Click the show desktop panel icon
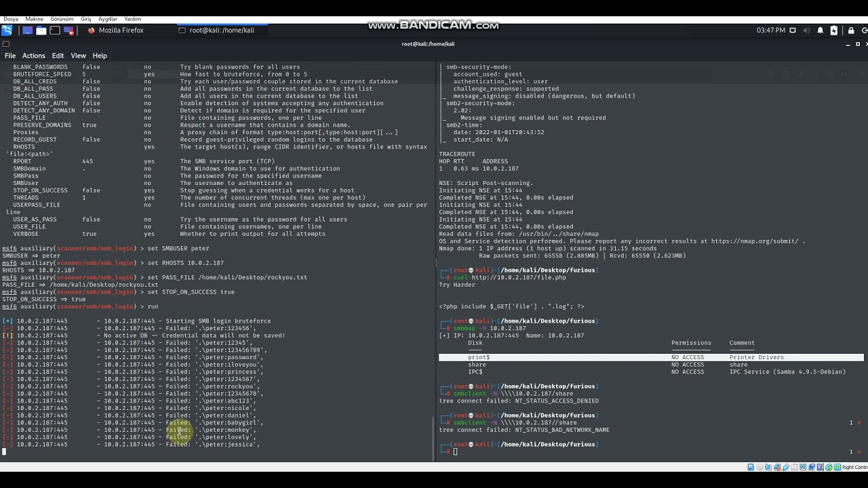Screen dimensions: 868x488 pos(27,30)
